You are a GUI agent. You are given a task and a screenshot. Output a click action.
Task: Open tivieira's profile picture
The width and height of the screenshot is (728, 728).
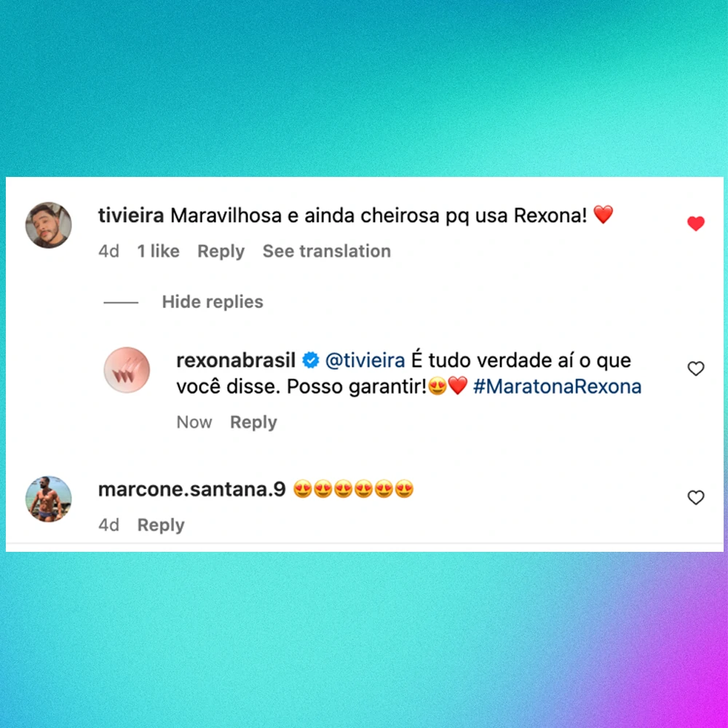point(48,225)
